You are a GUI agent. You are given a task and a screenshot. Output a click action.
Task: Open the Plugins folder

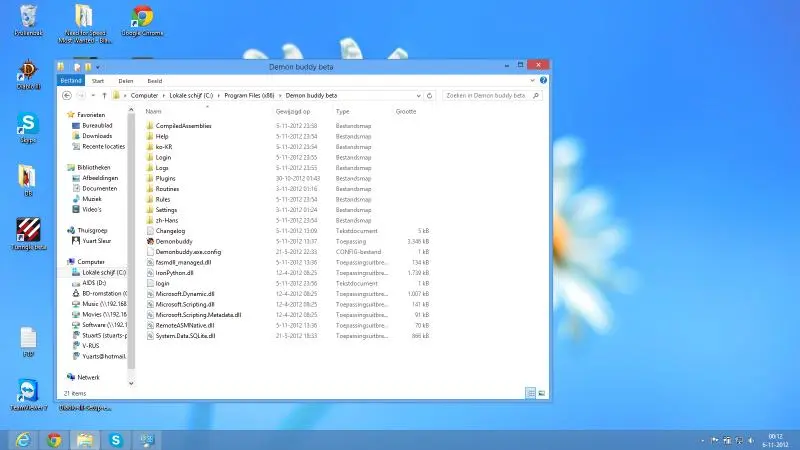point(166,178)
